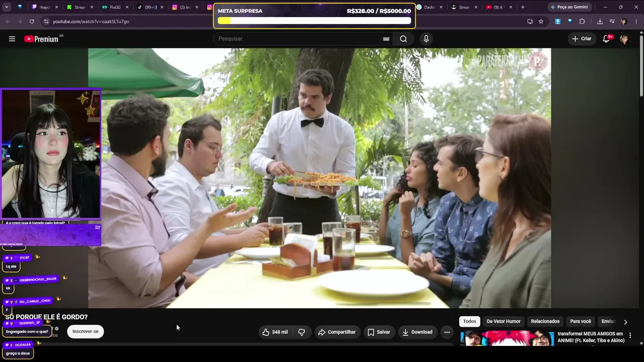Viewport: 644px width, 362px height.
Task: Switch to the PixGG tab
Action: tap(116, 7)
